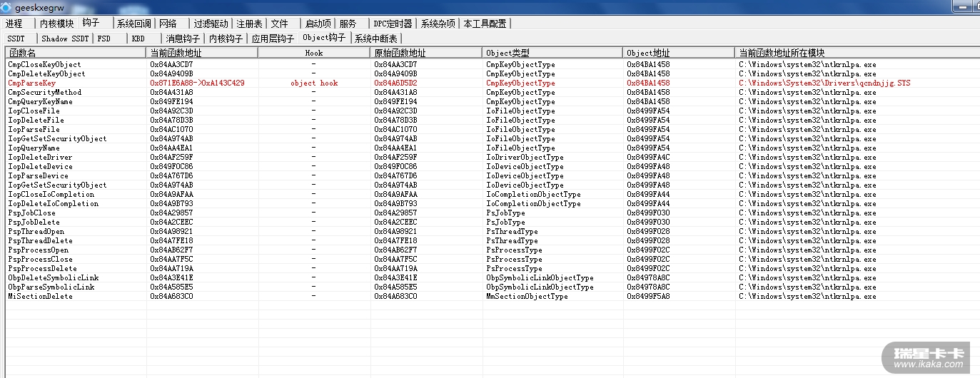Screen dimensions: 980x378
Task: Go to the 本工具配置 tab
Action: click(485, 24)
